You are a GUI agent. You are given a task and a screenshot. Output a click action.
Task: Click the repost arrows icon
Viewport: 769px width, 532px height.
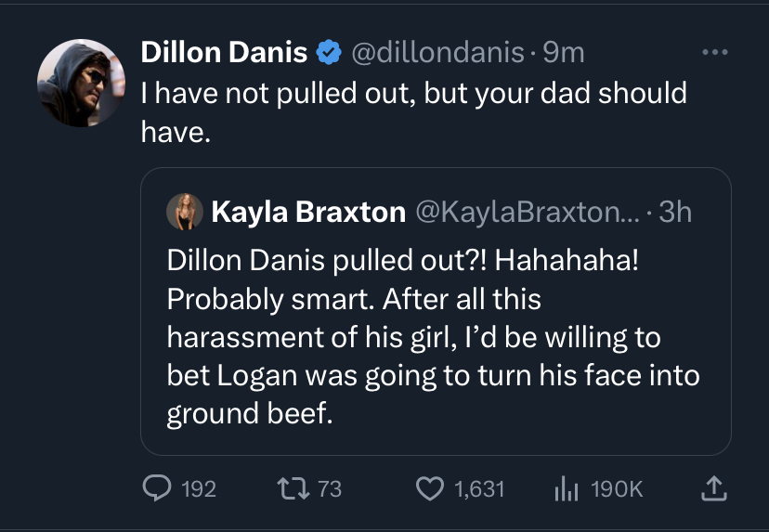pyautogui.click(x=293, y=488)
